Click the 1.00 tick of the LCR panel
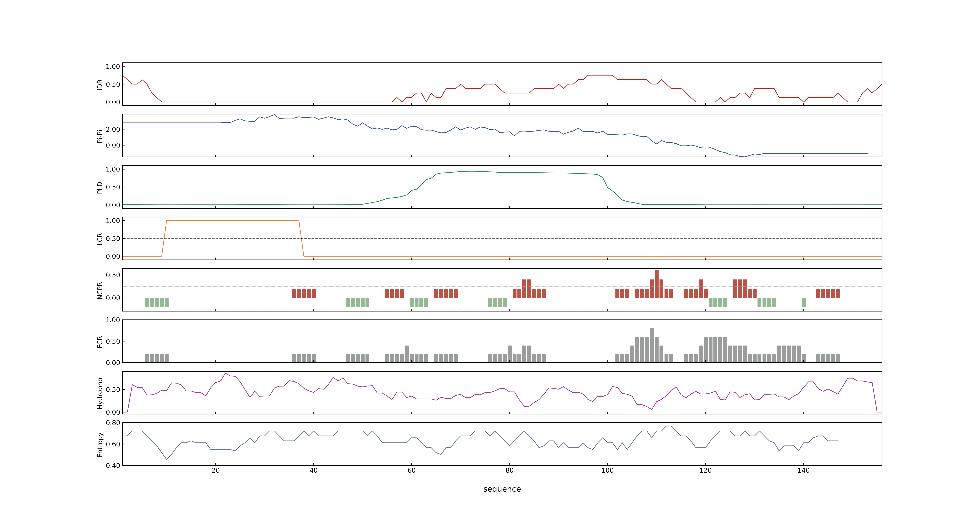The width and height of the screenshot is (980, 523). [x=113, y=221]
